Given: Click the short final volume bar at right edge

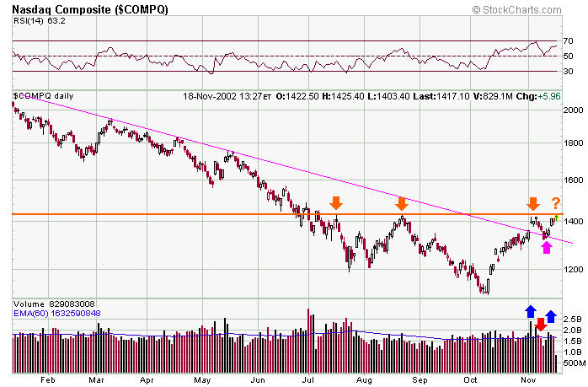Looking at the screenshot, I should click(555, 364).
